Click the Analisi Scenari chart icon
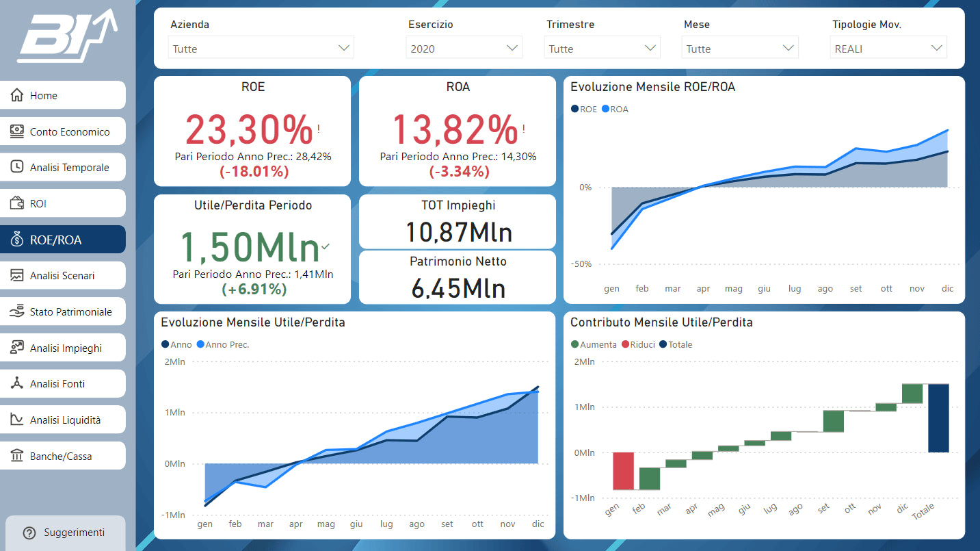The image size is (980, 551). (x=17, y=275)
